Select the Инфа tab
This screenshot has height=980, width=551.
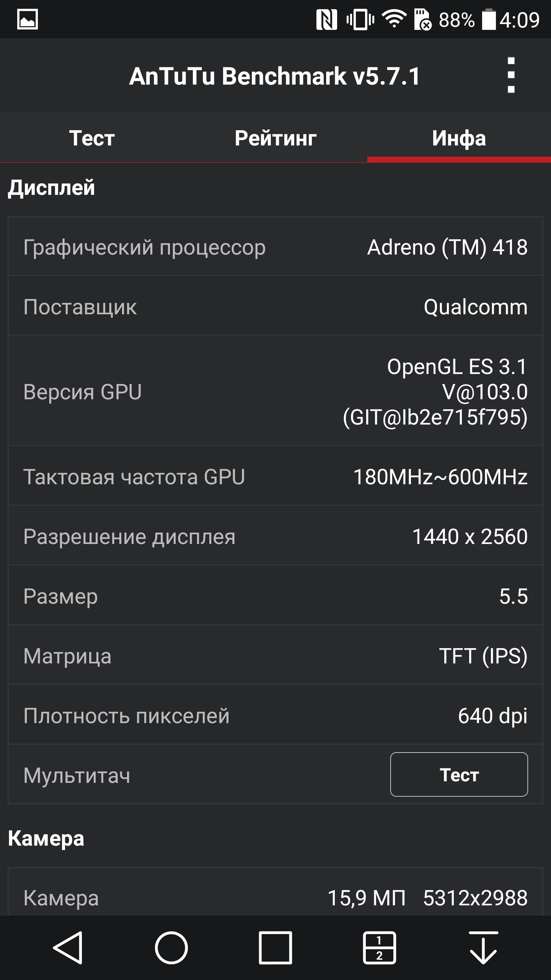459,138
